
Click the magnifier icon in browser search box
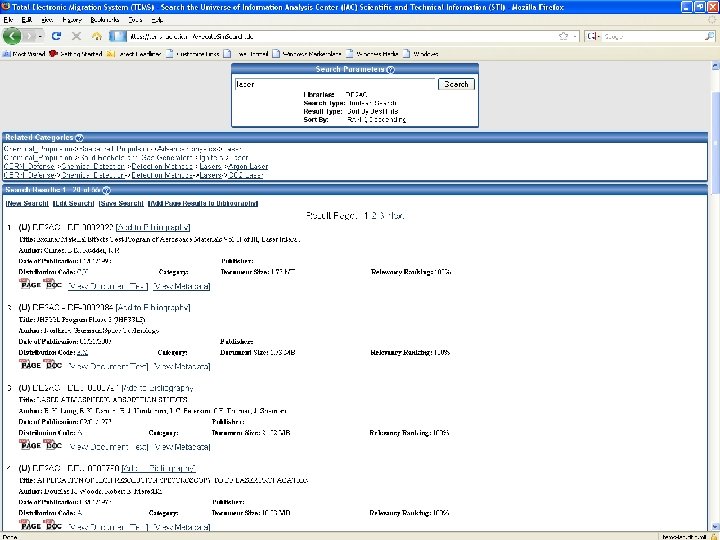[709, 36]
